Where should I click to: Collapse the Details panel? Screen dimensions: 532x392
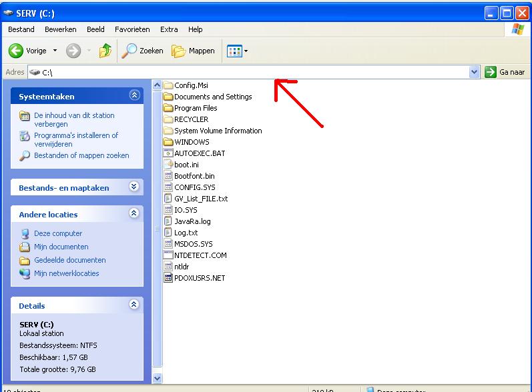pos(134,305)
